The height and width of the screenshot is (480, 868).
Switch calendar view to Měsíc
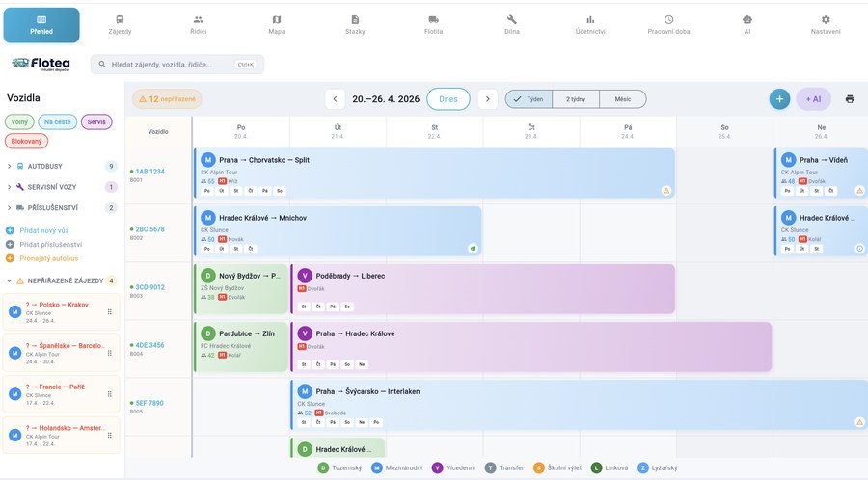(x=623, y=99)
